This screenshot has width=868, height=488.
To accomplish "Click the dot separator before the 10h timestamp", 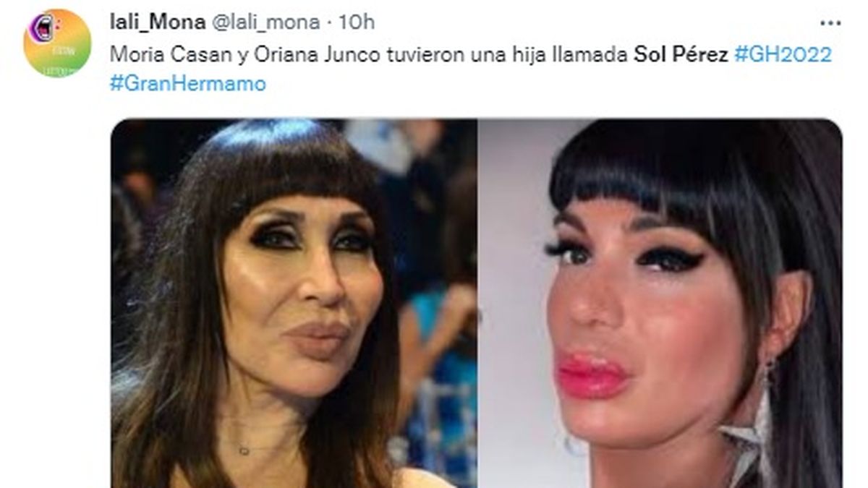I will click(329, 23).
